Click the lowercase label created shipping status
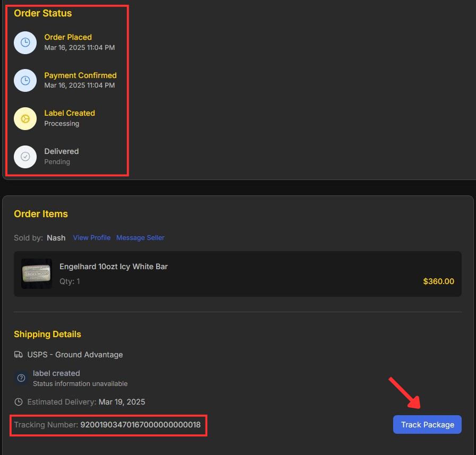 pos(56,373)
